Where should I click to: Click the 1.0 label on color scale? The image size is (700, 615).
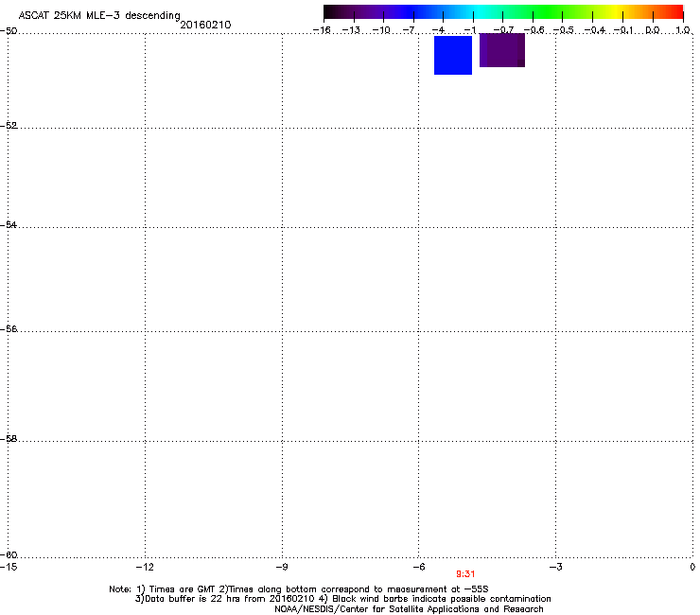[683, 30]
